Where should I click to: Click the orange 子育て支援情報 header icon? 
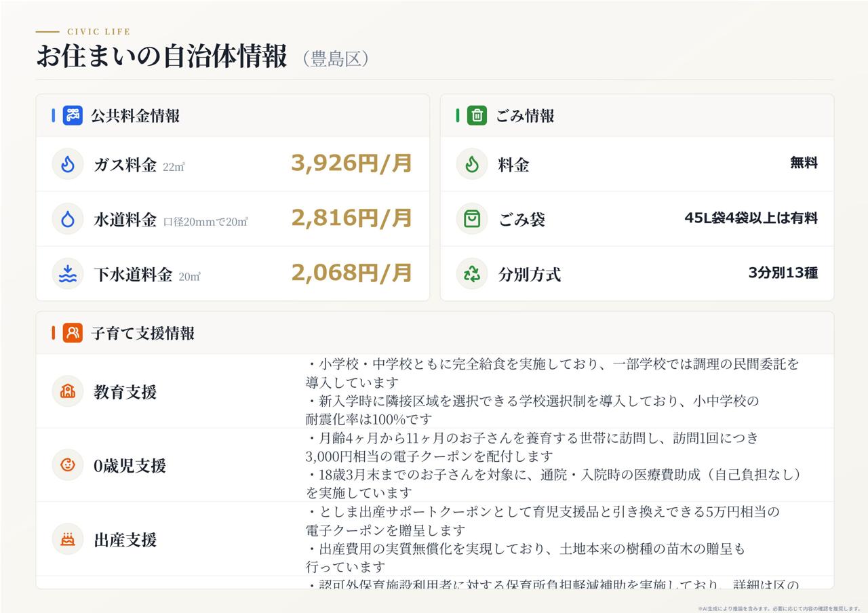[73, 333]
